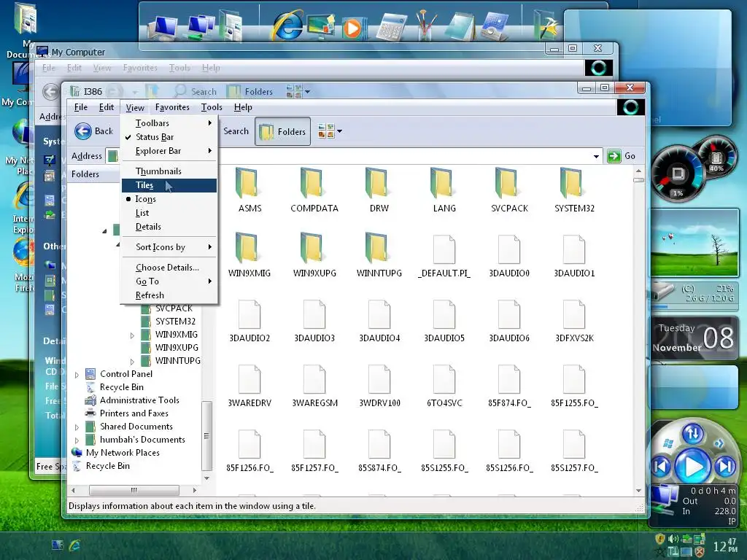The image size is (747, 560).
Task: Click the folder tree vertical scrollbar thumb
Action: [x=206, y=436]
